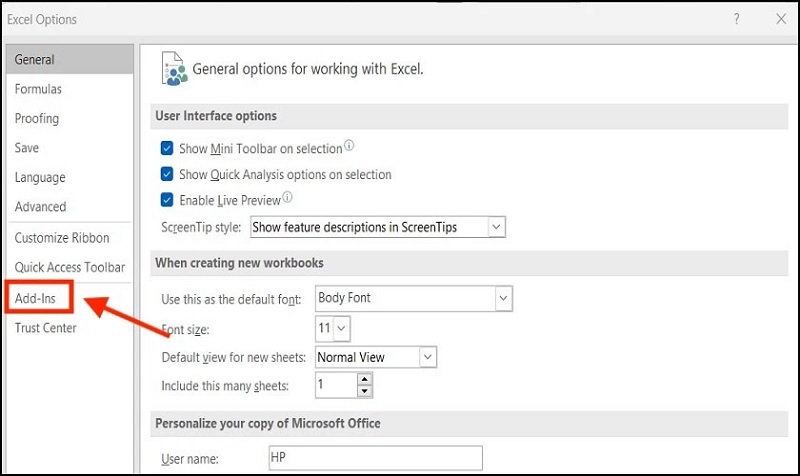Expand the default font Body Font dropdown
This screenshot has height=476, width=800.
503,298
